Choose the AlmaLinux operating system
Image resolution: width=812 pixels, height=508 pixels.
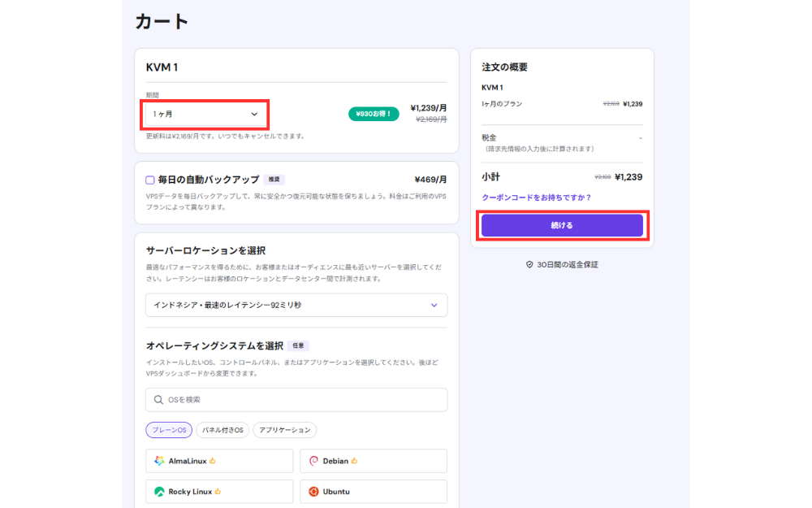[x=219, y=461]
